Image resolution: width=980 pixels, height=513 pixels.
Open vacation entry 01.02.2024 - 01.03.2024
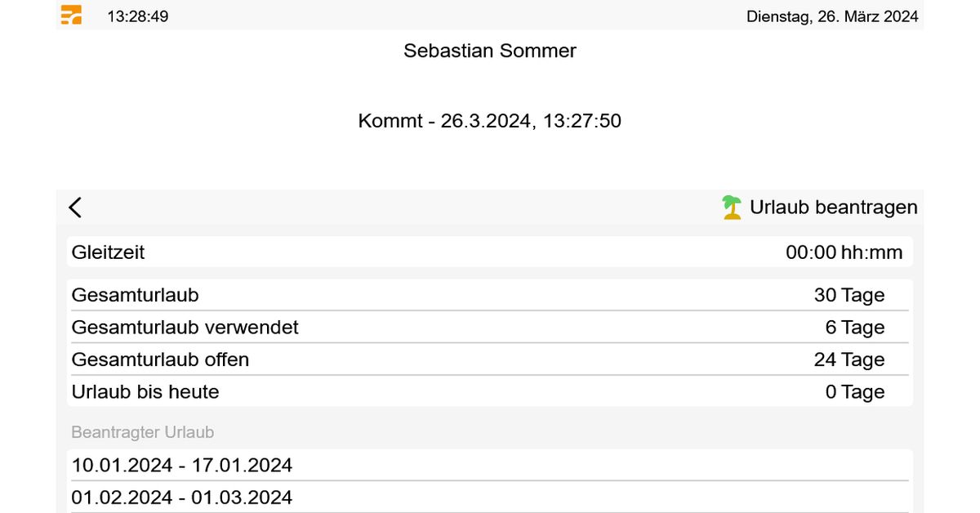490,497
